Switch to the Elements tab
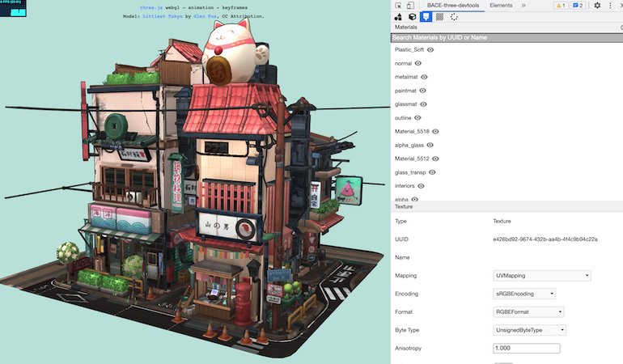 point(501,6)
